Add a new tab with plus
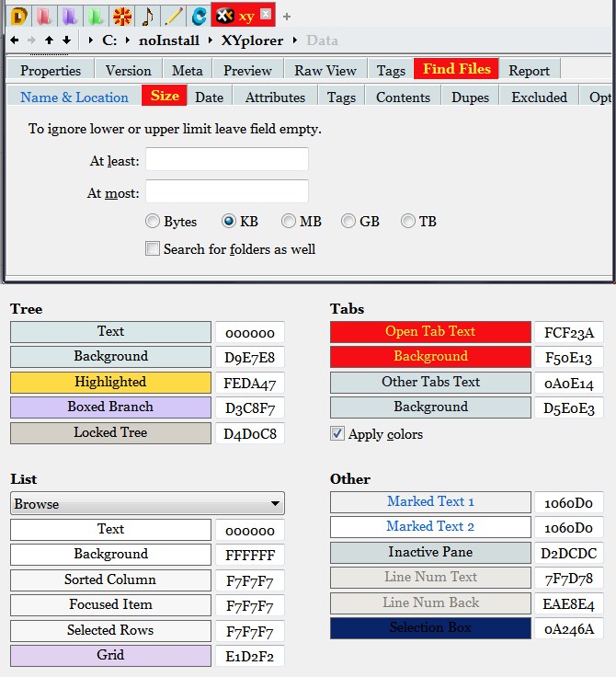Image resolution: width=616 pixels, height=677 pixels. point(287,17)
